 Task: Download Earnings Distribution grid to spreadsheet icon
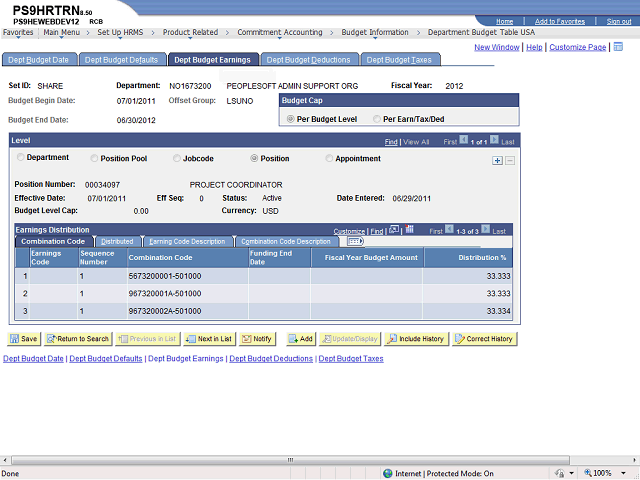click(x=409, y=229)
